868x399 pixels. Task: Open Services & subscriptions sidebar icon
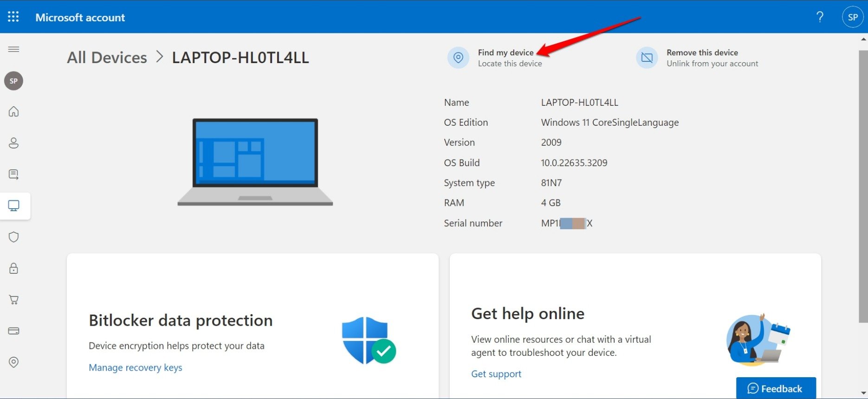[x=14, y=174]
